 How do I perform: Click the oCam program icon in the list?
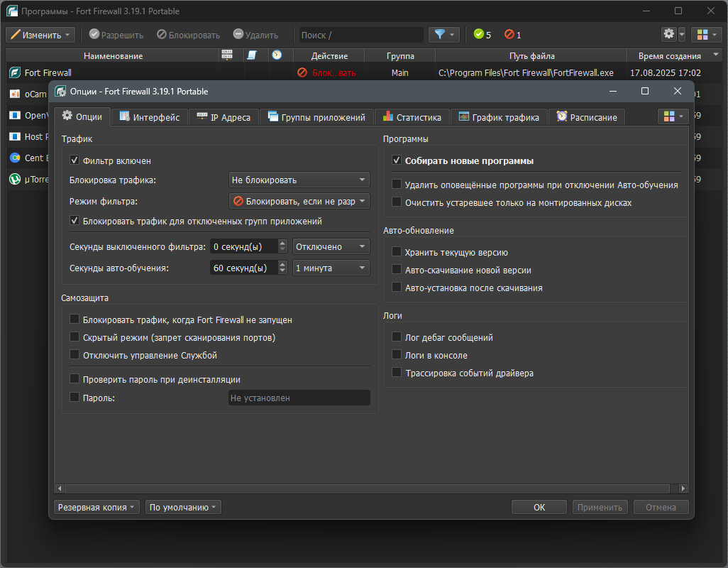point(15,94)
